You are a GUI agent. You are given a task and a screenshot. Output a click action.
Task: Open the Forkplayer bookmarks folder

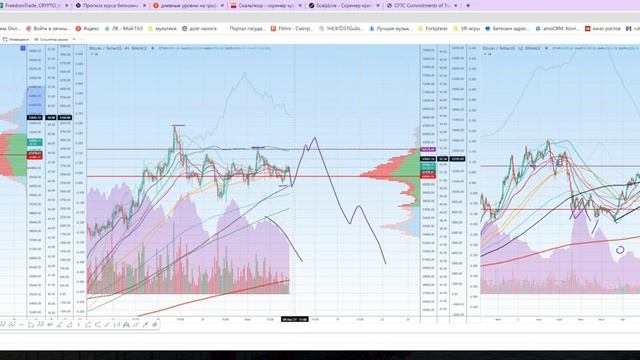433,29
